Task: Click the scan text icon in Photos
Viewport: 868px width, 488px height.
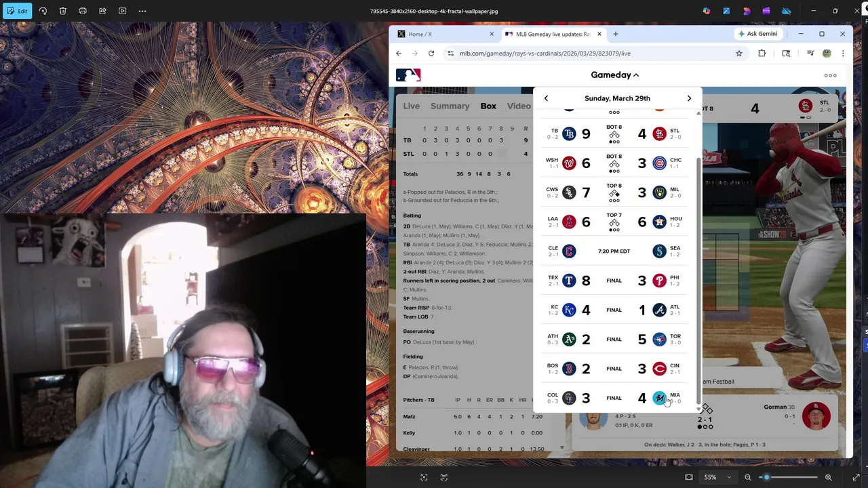Action: point(444,477)
